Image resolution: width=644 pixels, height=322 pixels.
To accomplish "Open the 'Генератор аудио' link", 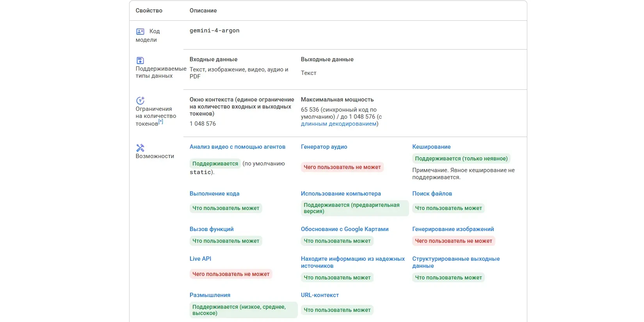I will tap(324, 147).
